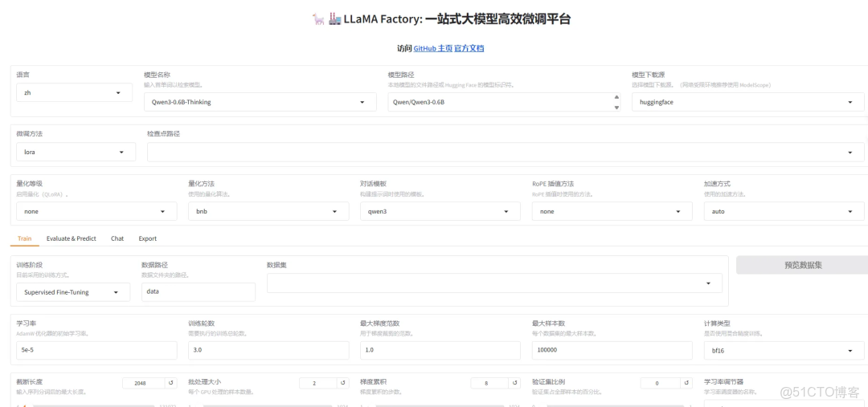The width and height of the screenshot is (868, 407).
Task: Open 微调方法 dropdown showing lora
Action: (x=76, y=152)
